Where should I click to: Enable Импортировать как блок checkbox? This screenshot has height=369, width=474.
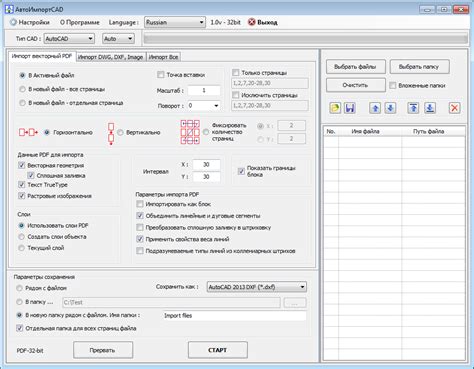(x=140, y=204)
